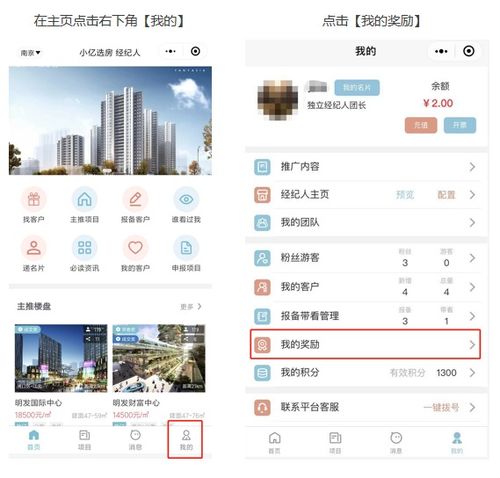Screen dimensions: 500x478
Task: Switch to 消息 tab on the home screen
Action: [x=135, y=440]
